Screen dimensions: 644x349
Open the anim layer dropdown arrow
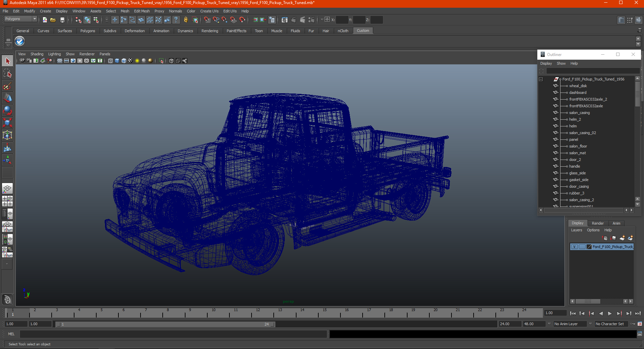549,324
